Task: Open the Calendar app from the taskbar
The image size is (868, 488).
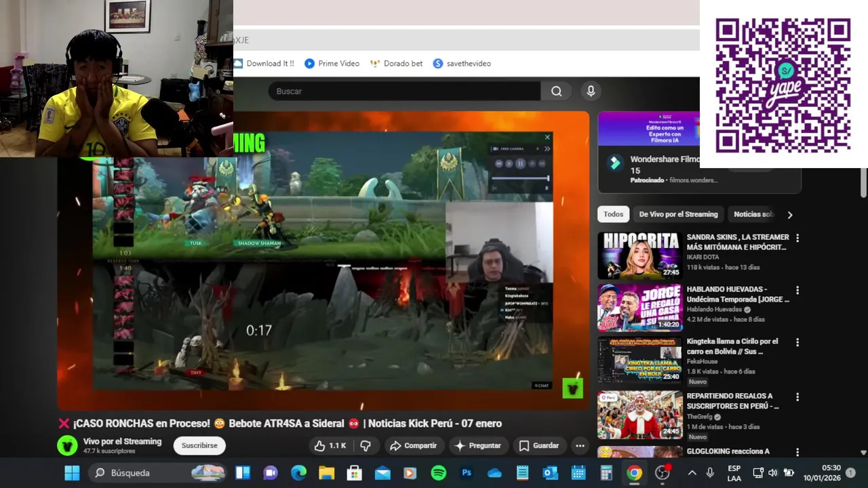Action: pyautogui.click(x=578, y=473)
